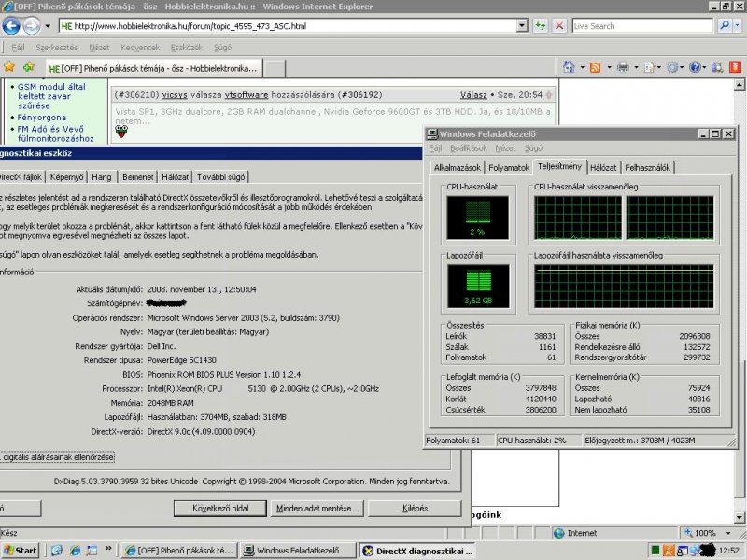Click the Tools gear icon in IE
The width and height of the screenshot is (747, 560).
click(x=672, y=67)
